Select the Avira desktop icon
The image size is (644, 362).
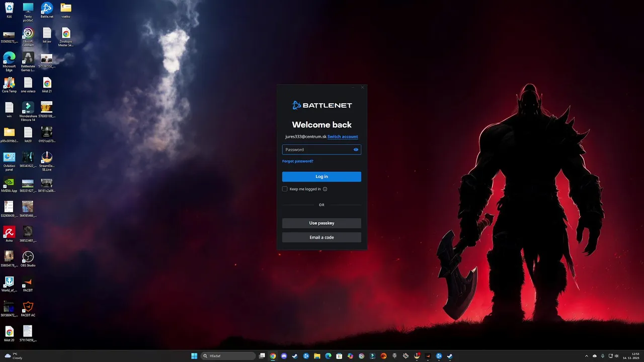(x=9, y=234)
